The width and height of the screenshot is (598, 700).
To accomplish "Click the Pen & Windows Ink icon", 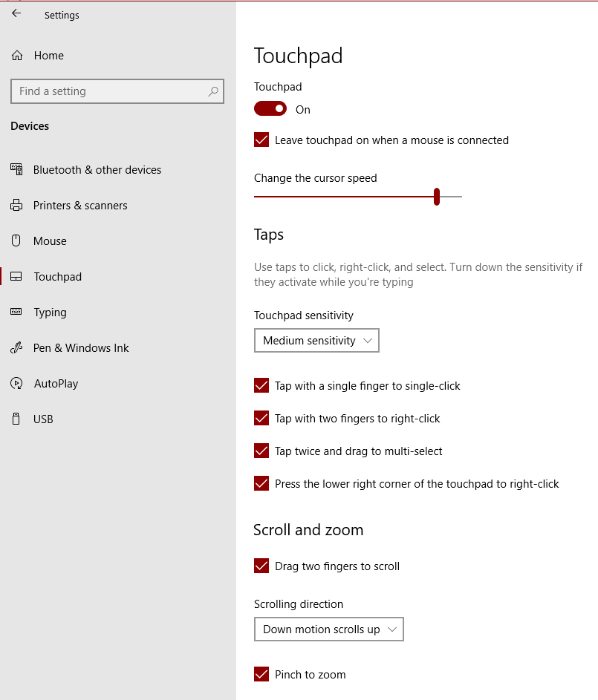I will 16,348.
